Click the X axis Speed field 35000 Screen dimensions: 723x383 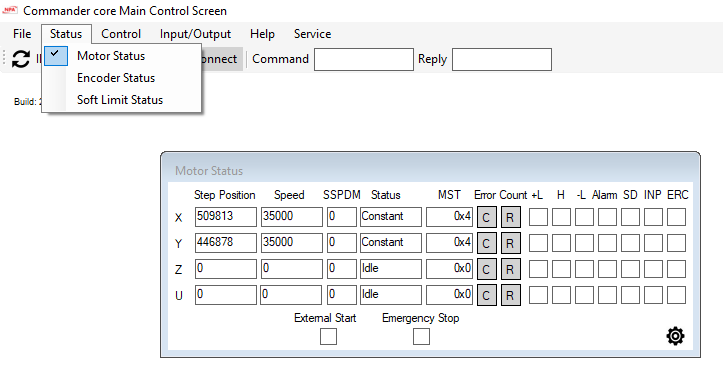tap(291, 217)
